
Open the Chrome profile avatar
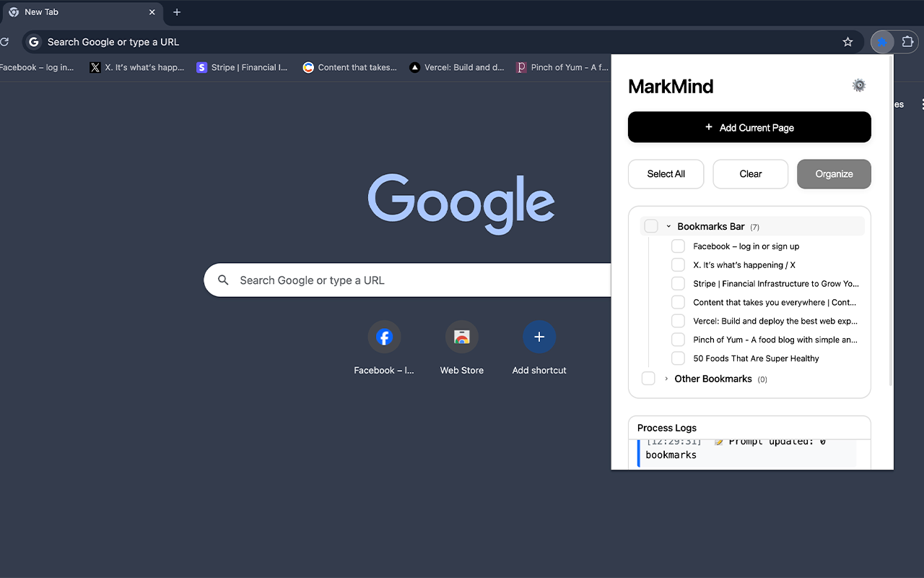(882, 42)
